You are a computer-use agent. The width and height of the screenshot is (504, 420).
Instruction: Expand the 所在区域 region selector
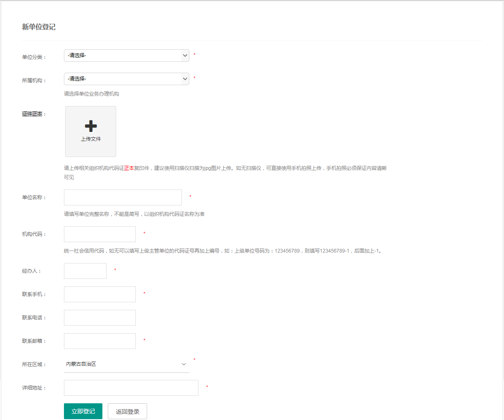tap(126, 364)
